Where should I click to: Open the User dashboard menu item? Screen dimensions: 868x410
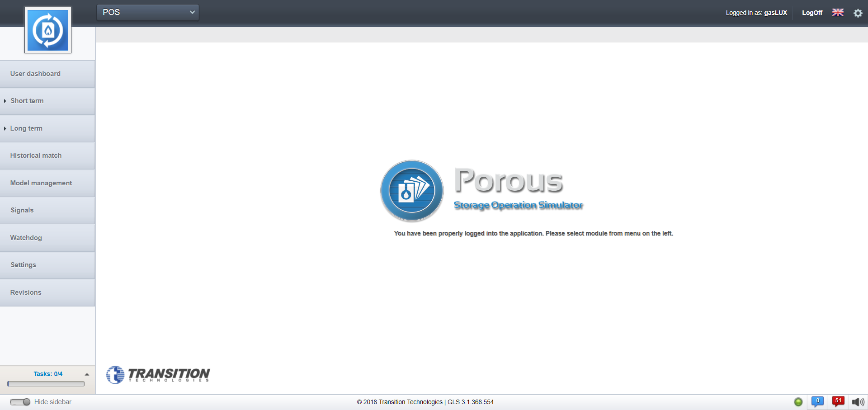click(35, 74)
